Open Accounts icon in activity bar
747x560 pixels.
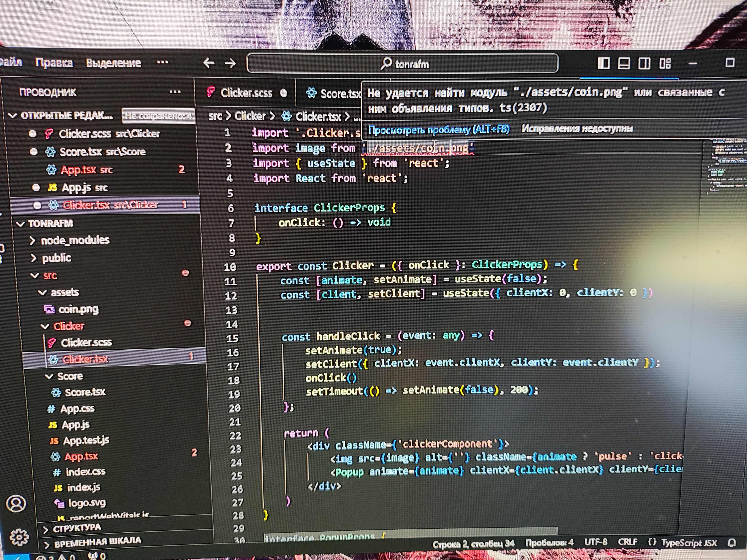[16, 504]
